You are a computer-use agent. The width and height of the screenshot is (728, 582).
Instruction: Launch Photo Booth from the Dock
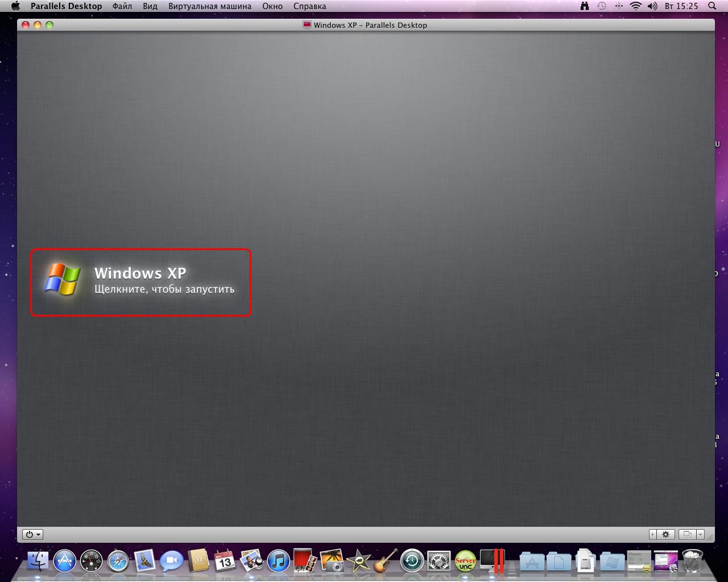[x=305, y=560]
